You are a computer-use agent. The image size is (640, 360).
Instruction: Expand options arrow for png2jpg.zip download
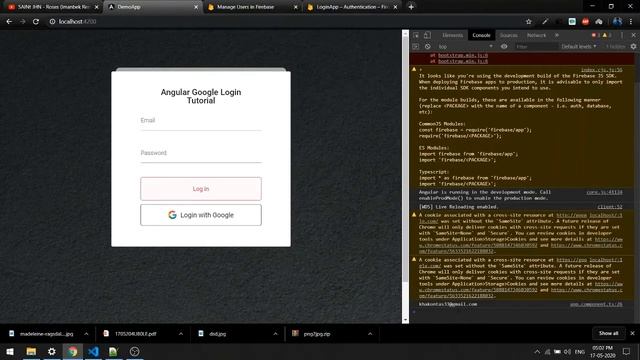(x=370, y=334)
